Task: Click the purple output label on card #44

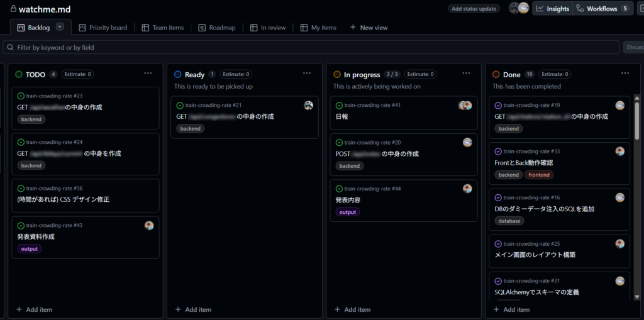Action: (x=347, y=212)
